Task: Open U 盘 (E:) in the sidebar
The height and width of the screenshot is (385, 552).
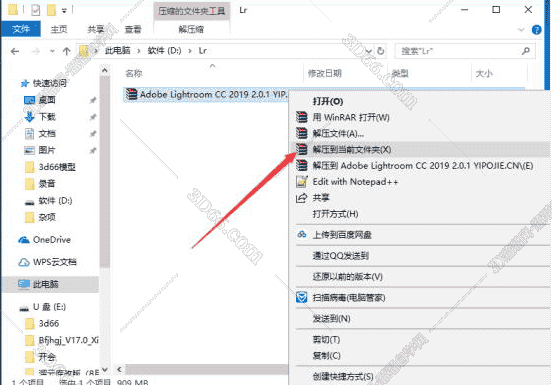Action: [x=49, y=307]
